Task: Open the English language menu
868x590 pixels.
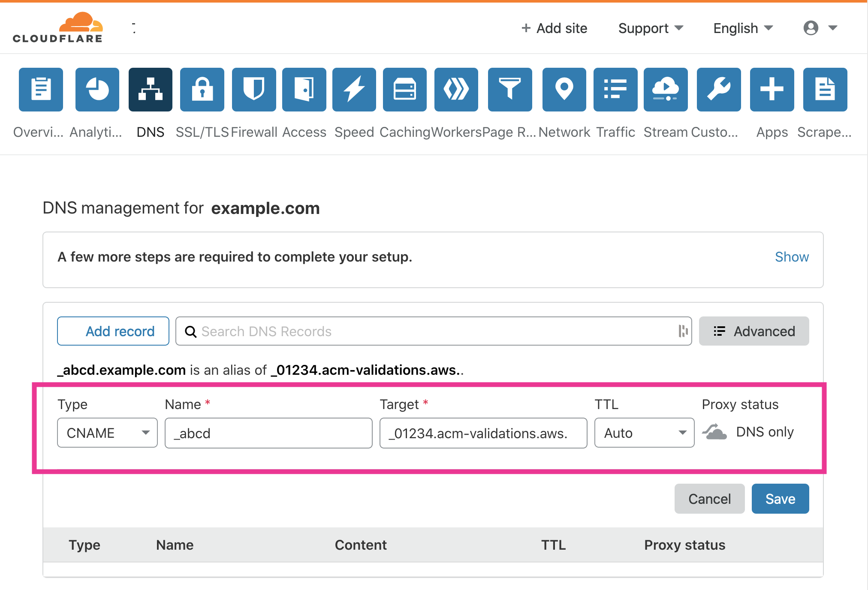Action: click(743, 28)
